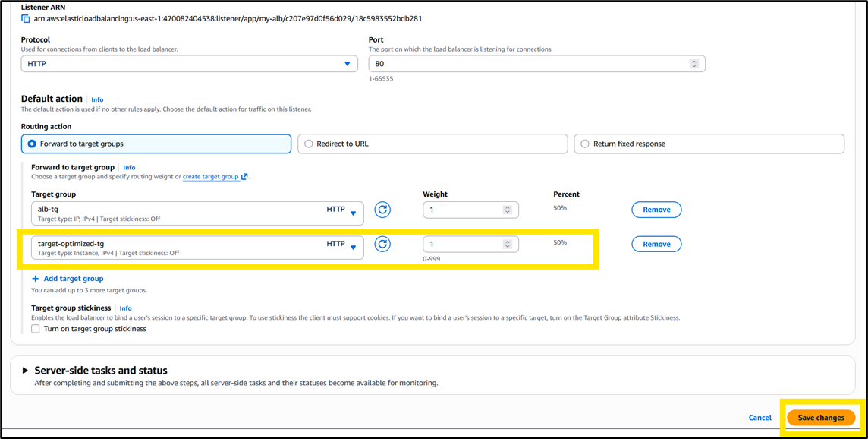The width and height of the screenshot is (868, 439).
Task: Expand Server-side tasks and status section
Action: (26, 371)
